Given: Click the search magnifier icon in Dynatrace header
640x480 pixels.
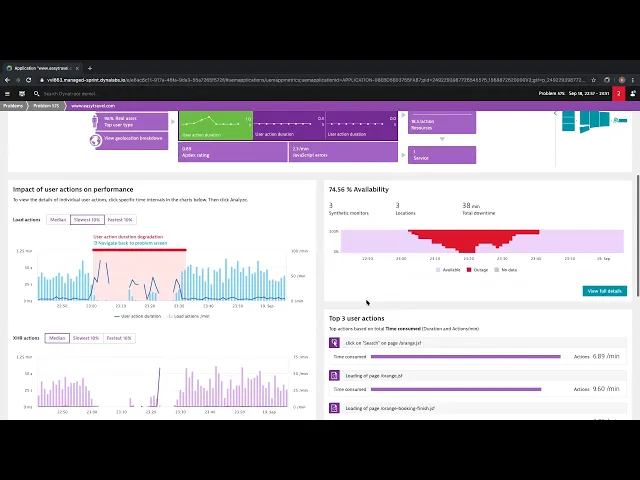Looking at the screenshot, I should [x=36, y=93].
